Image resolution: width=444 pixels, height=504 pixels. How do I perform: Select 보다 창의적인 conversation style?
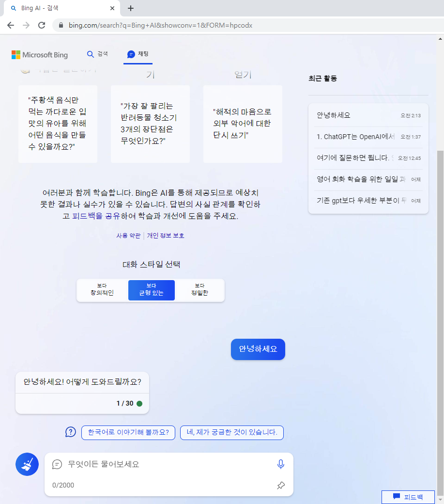(102, 290)
